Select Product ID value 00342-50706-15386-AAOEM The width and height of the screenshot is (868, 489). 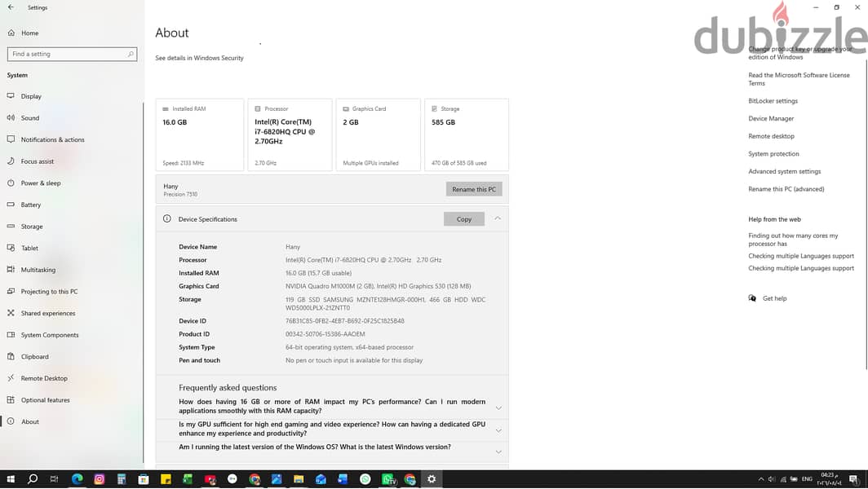point(325,334)
